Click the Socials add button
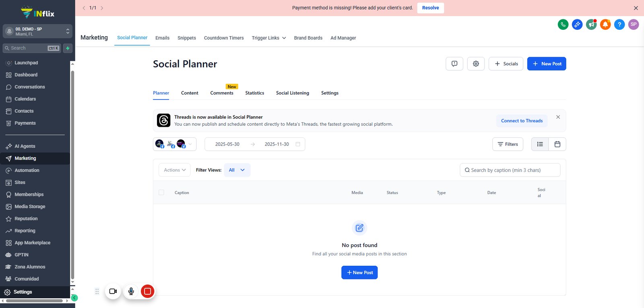The height and width of the screenshot is (308, 644). [x=506, y=64]
